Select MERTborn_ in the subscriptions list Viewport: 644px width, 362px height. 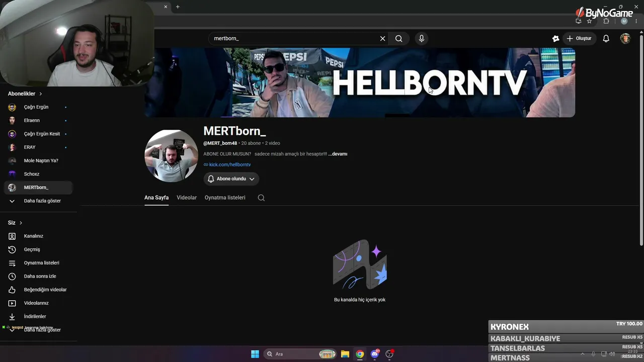[38, 188]
